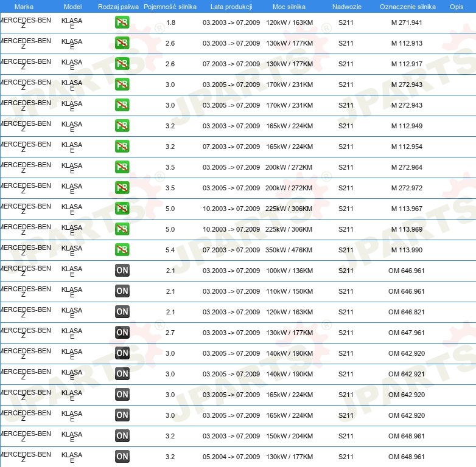Select the petrol icon in the M 113.990 row
The image size is (476, 467).
(x=122, y=250)
